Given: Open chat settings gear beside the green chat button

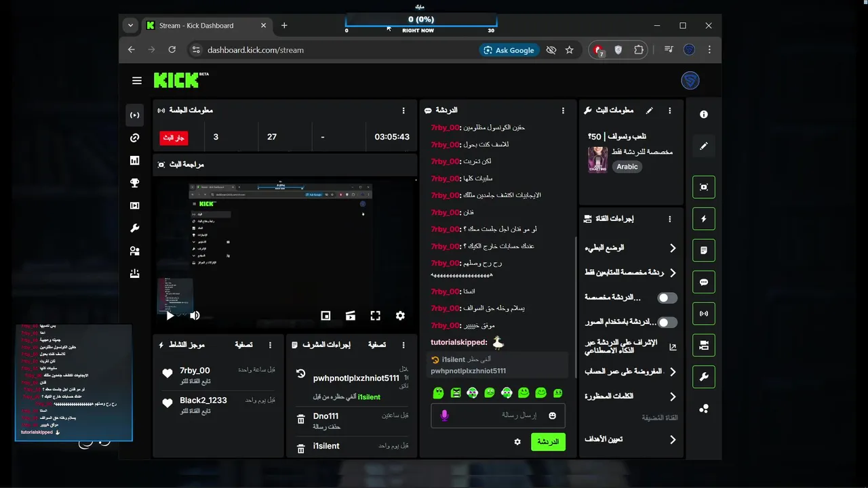Looking at the screenshot, I should pyautogui.click(x=517, y=441).
